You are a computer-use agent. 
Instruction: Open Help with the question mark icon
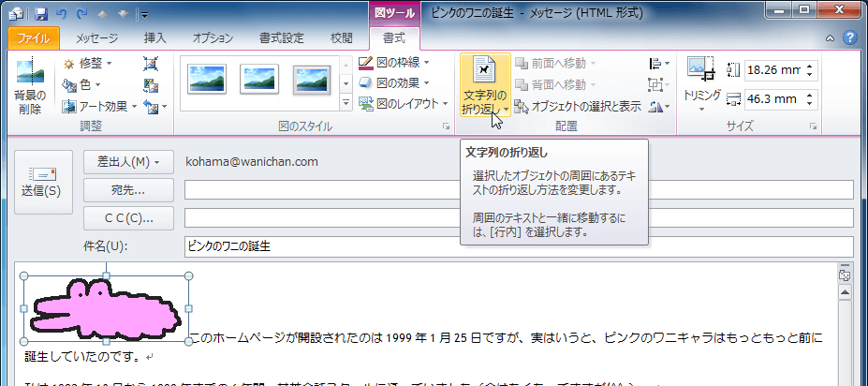(x=849, y=37)
